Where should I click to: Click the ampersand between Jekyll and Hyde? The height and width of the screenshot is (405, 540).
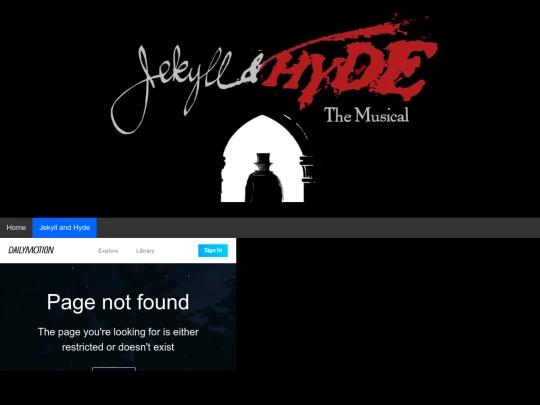(250, 72)
